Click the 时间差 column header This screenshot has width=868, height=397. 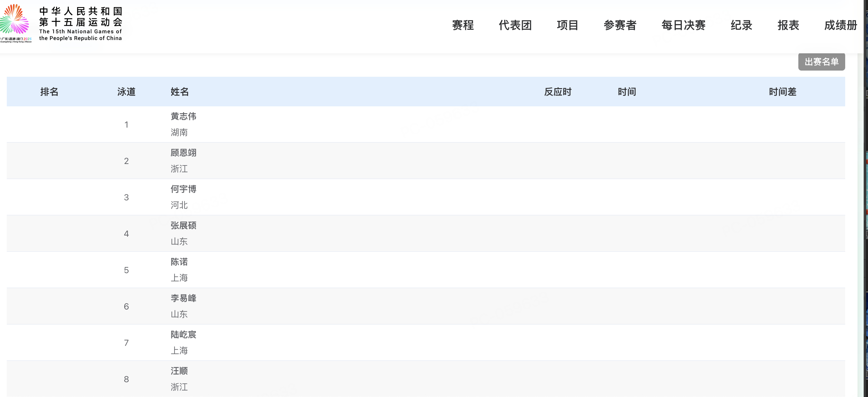pos(782,92)
